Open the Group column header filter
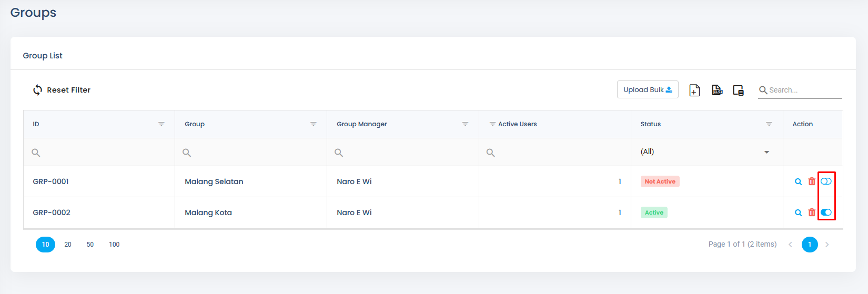This screenshot has height=294, width=868. [314, 124]
